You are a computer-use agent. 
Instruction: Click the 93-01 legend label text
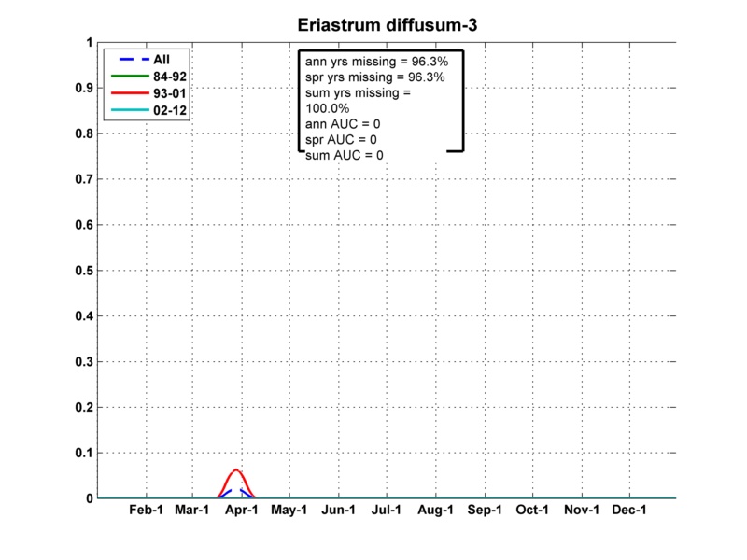[168, 93]
